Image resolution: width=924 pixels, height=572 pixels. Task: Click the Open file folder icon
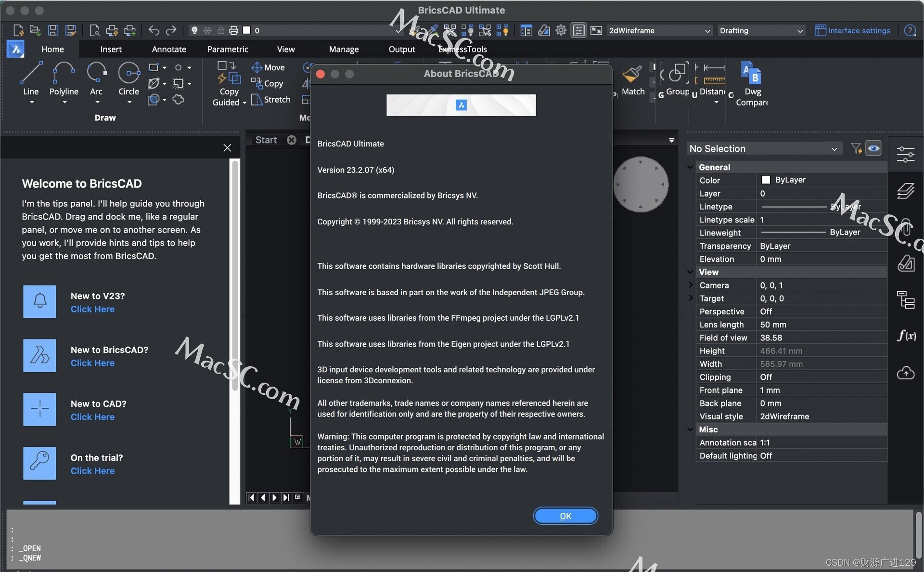point(35,30)
